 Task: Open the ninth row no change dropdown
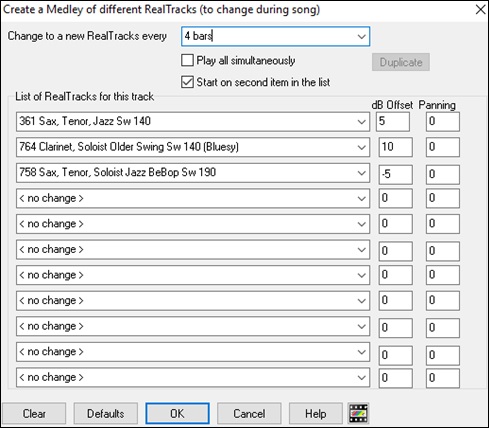tap(193, 326)
